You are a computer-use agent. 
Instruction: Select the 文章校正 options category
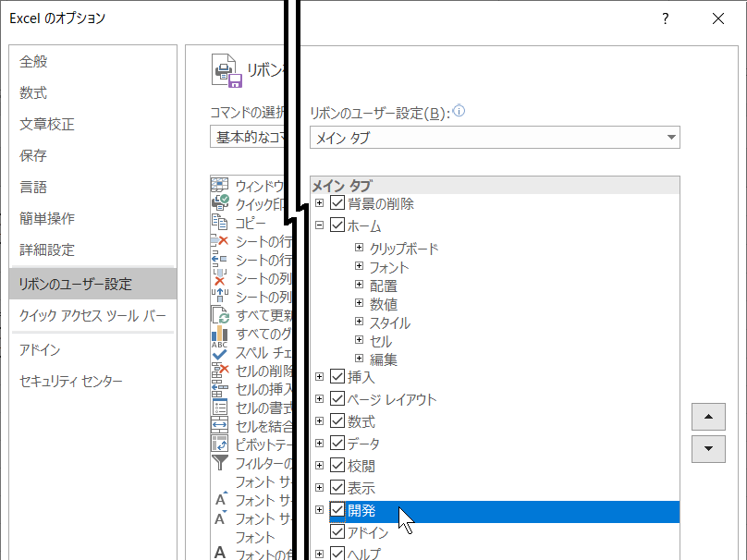click(x=92, y=124)
